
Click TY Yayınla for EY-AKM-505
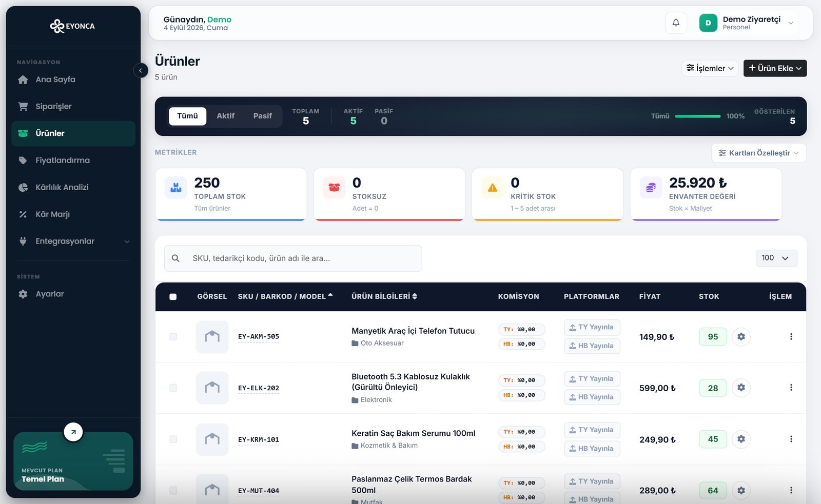[592, 327]
